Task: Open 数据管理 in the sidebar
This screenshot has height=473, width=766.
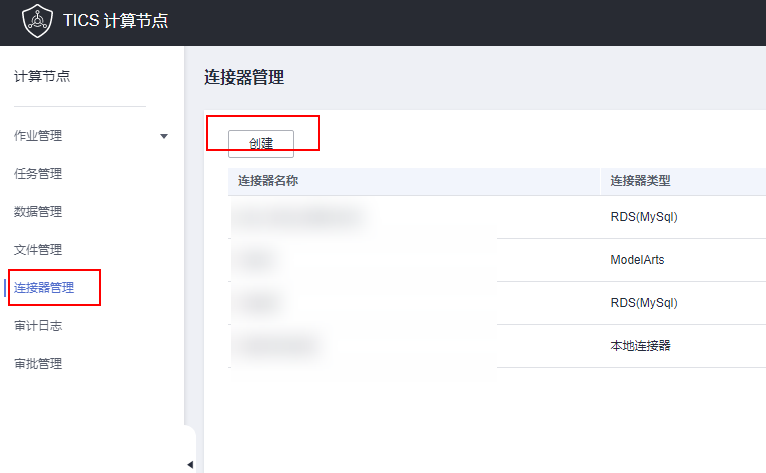Action: pos(38,212)
